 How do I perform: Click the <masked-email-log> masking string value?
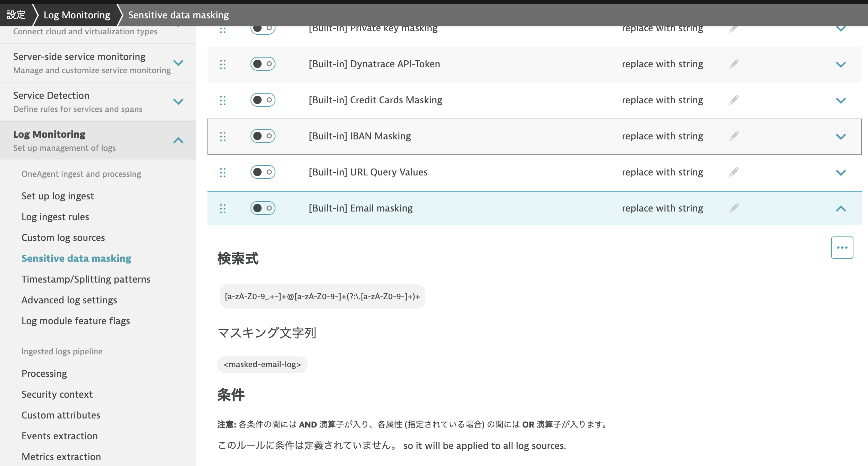click(x=262, y=364)
